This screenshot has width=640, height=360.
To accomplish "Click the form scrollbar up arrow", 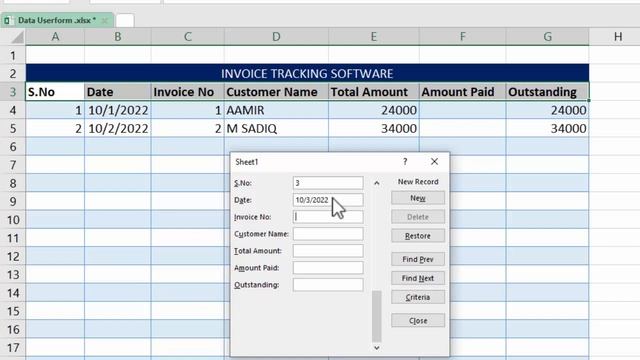I will point(376,183).
